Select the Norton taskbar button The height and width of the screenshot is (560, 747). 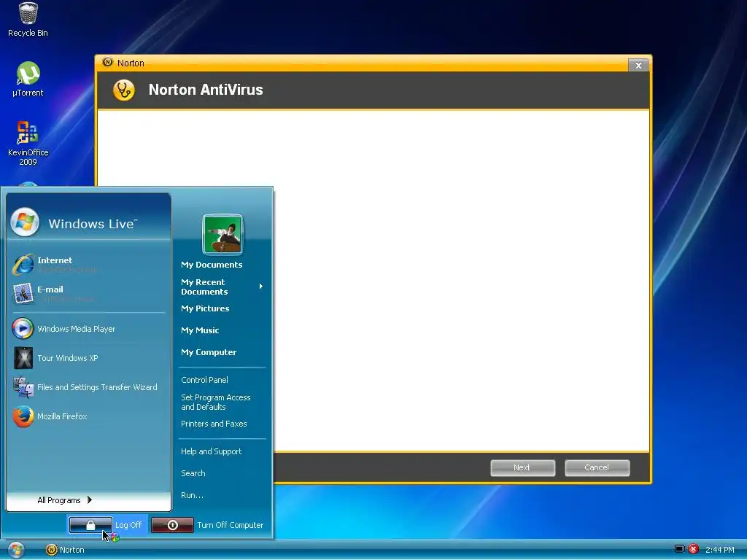[x=65, y=550]
